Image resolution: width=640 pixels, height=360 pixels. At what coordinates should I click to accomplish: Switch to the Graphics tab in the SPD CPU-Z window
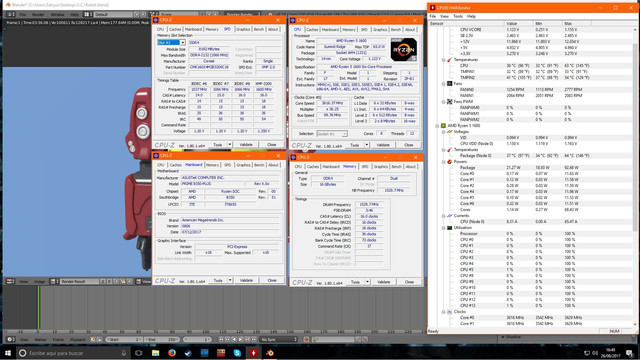click(x=243, y=29)
